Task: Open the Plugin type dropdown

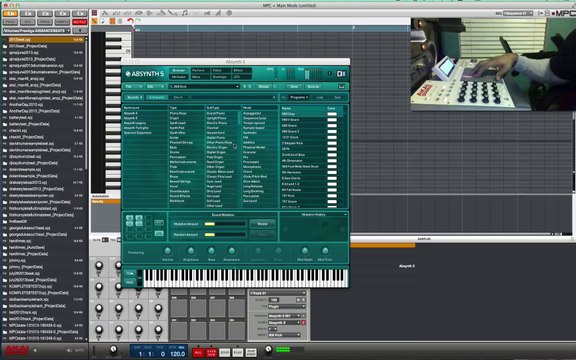Action: pyautogui.click(x=287, y=306)
